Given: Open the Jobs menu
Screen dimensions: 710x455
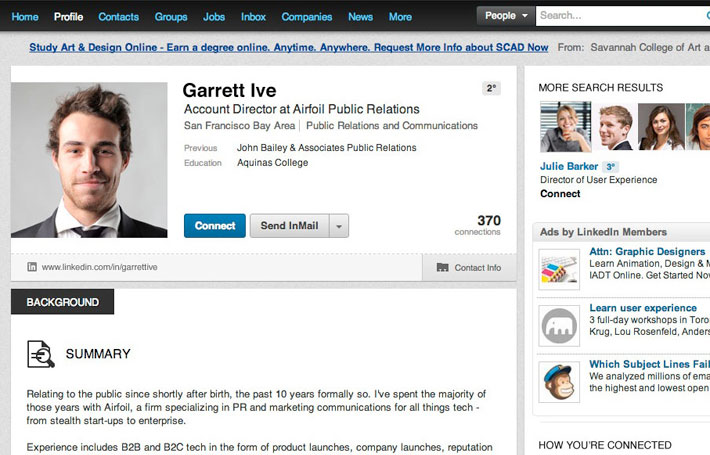Looking at the screenshot, I should coord(214,17).
